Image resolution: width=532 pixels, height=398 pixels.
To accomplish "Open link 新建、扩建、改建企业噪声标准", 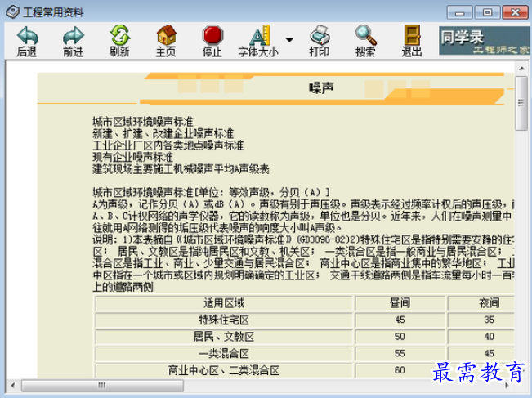I will pos(163,133).
